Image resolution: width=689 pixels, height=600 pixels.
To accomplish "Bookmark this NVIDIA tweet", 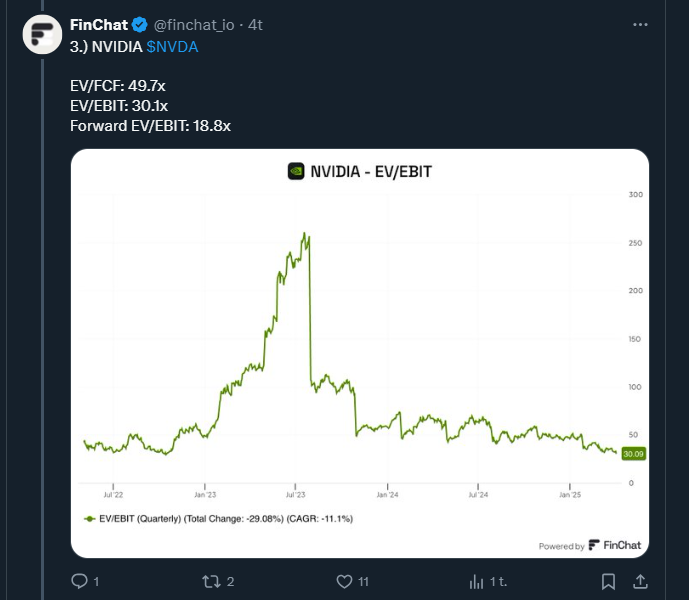I will point(608,582).
